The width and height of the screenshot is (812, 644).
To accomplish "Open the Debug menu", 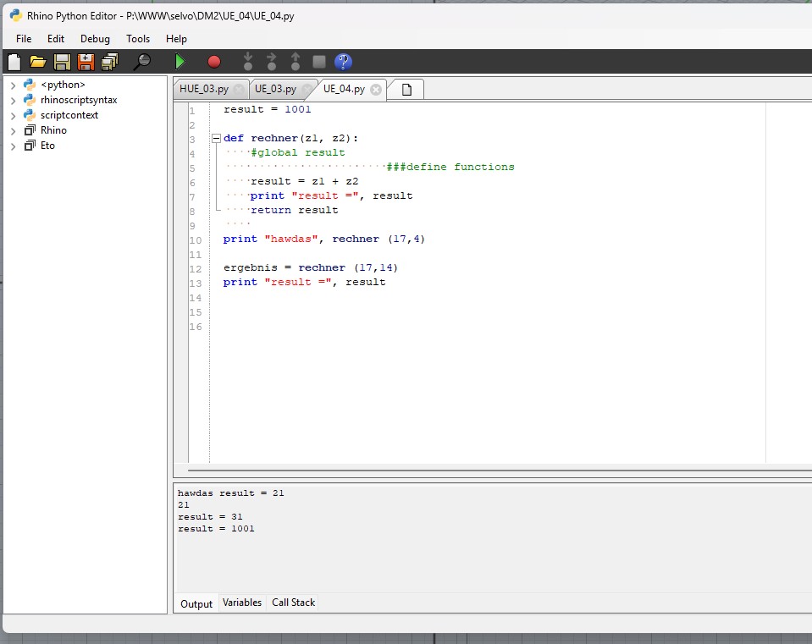I will 94,38.
